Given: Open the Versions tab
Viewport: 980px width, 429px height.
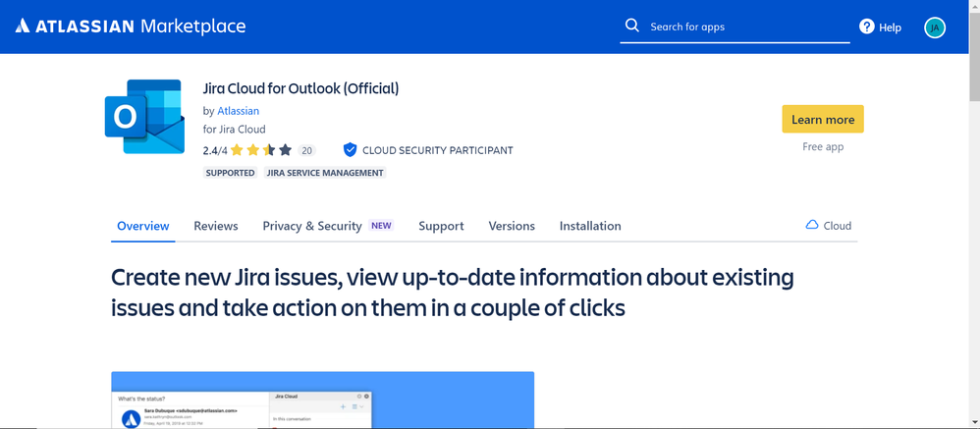Looking at the screenshot, I should click(512, 226).
